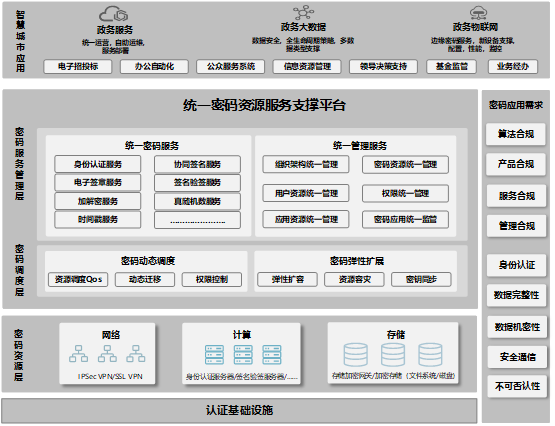
Task: Click the 资源调度Qos box
Action: 78,280
